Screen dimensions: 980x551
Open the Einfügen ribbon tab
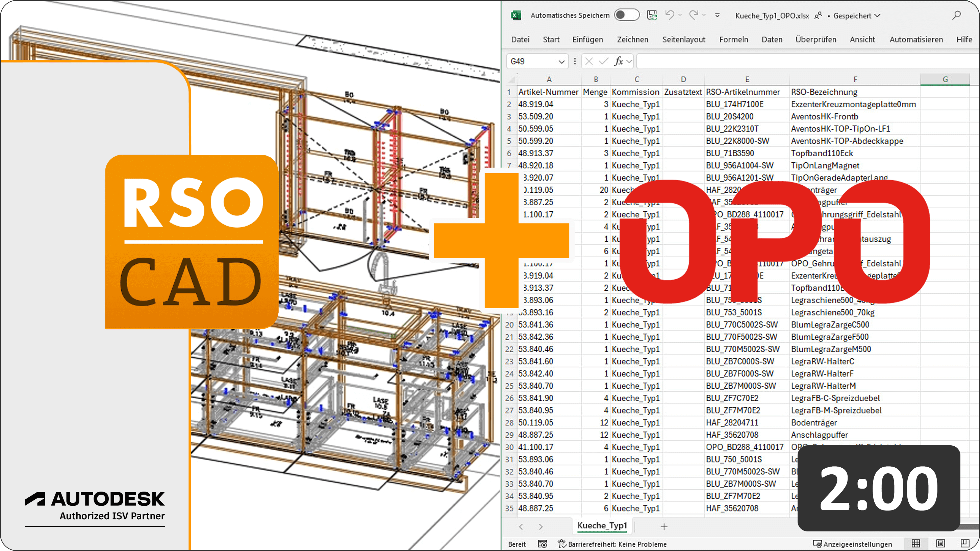pyautogui.click(x=587, y=39)
